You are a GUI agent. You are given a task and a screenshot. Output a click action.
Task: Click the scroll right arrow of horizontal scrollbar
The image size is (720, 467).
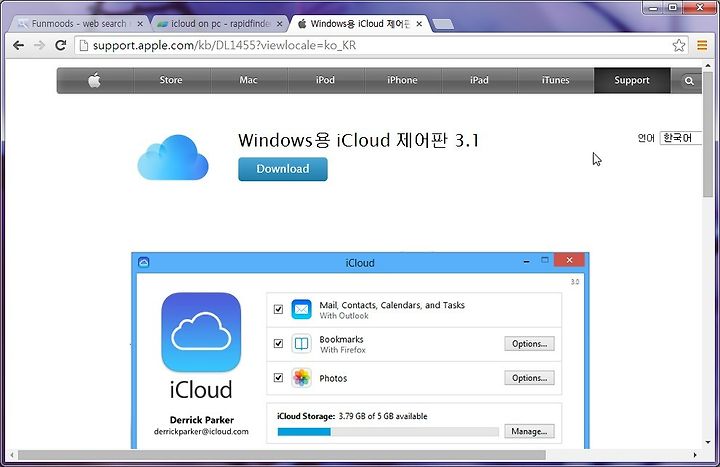pyautogui.click(x=695, y=455)
